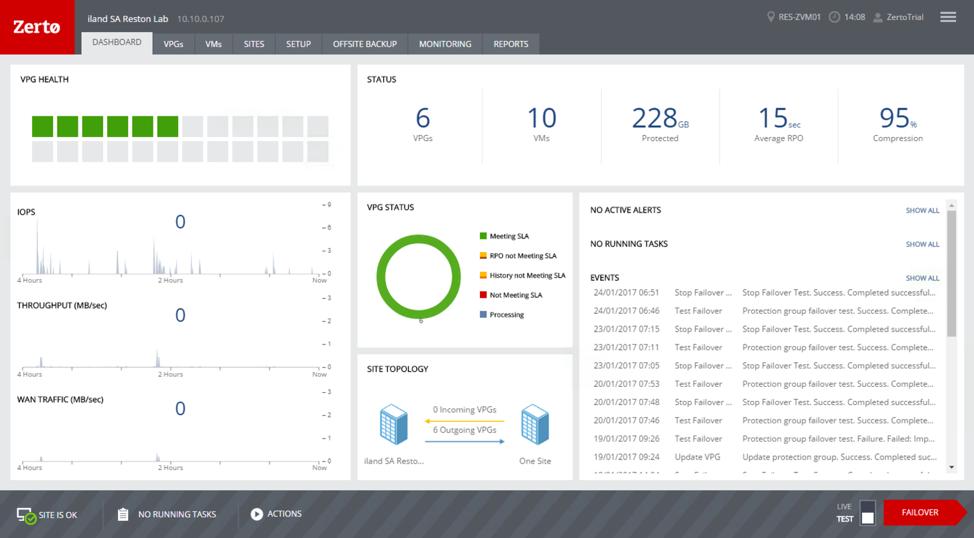This screenshot has width=974, height=538.
Task: Click the Processing blue legend swatch
Action: point(483,314)
